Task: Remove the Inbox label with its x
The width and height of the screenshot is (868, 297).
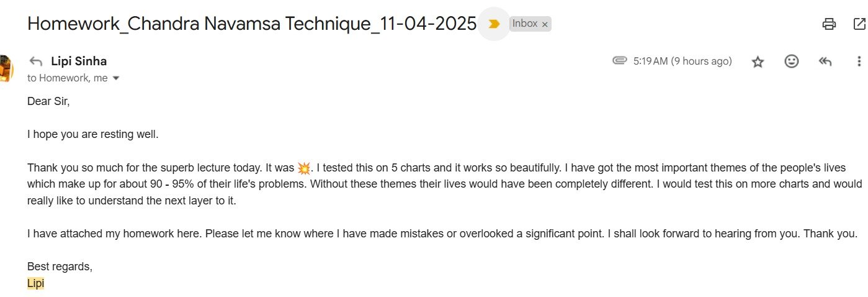Action: (545, 24)
